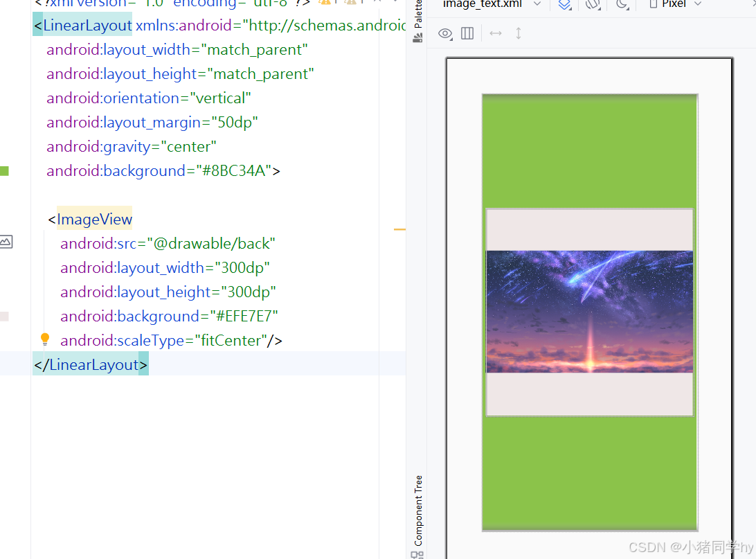Click the orange warning marker in the editor scrollbar
Screen dimensions: 756x559
[x=399, y=229]
